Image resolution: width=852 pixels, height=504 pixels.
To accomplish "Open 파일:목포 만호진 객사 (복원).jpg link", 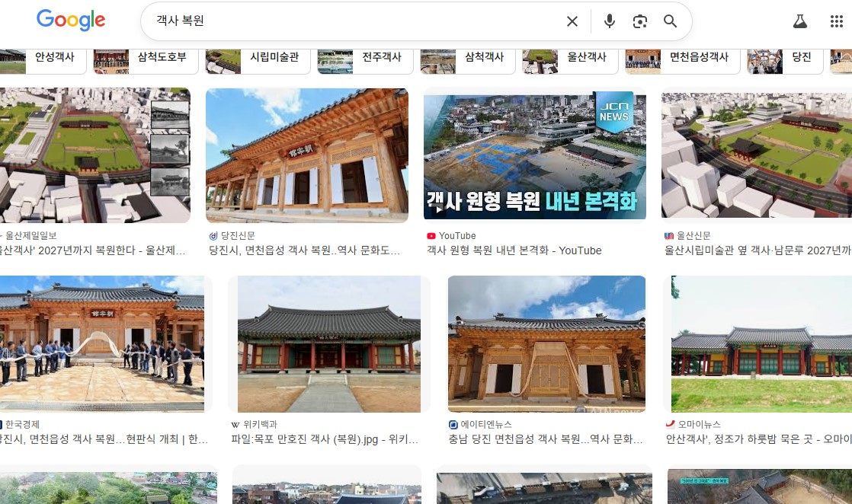I will point(325,439).
